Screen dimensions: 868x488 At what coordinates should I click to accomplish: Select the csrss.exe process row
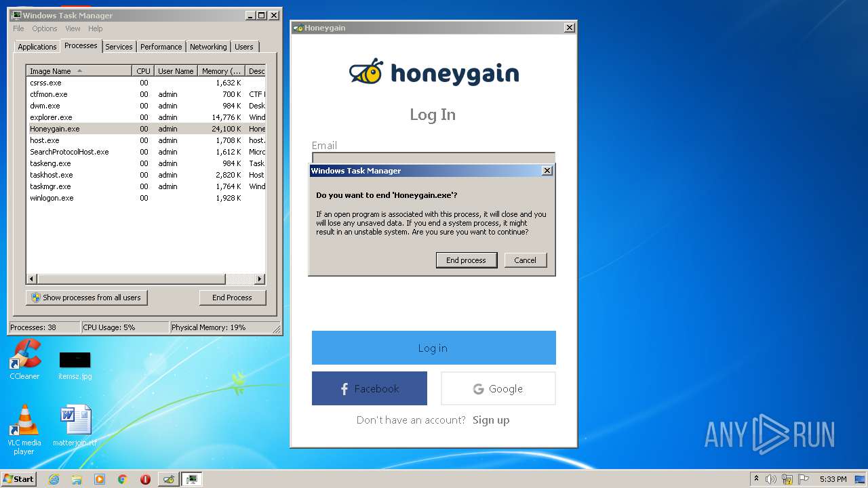[146, 83]
